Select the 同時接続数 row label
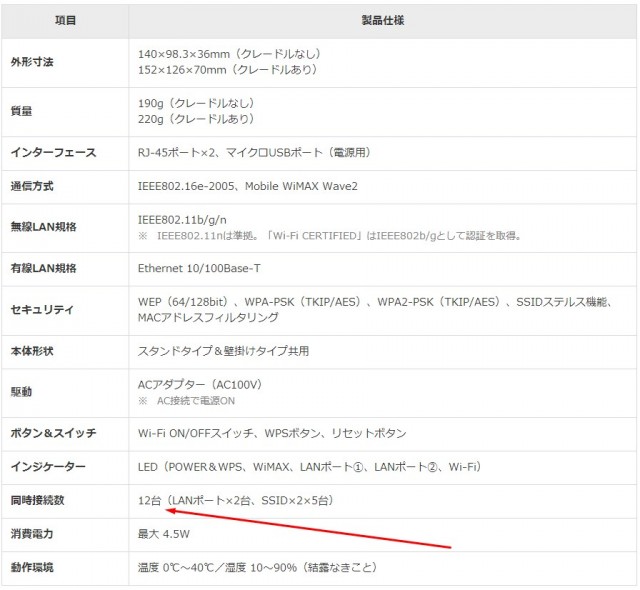 (37, 500)
